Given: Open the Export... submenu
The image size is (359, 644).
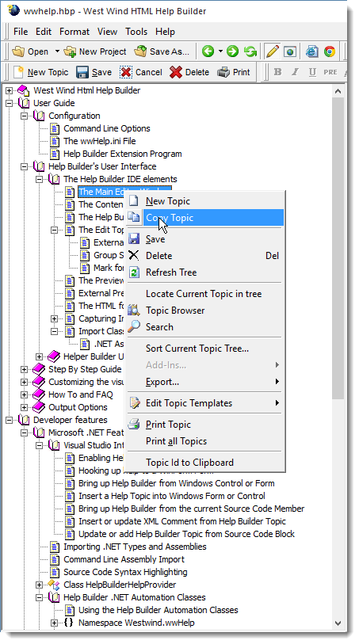Looking at the screenshot, I should pyautogui.click(x=205, y=382).
